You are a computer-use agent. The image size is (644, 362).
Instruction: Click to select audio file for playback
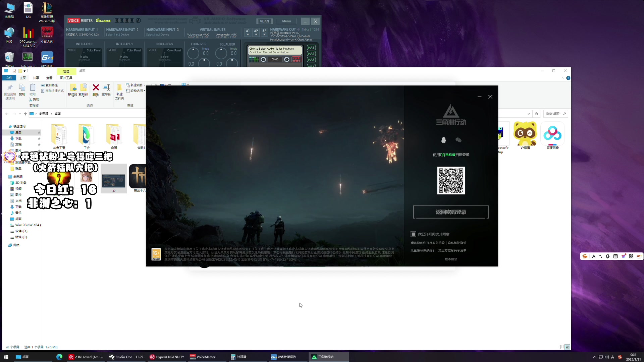click(275, 50)
